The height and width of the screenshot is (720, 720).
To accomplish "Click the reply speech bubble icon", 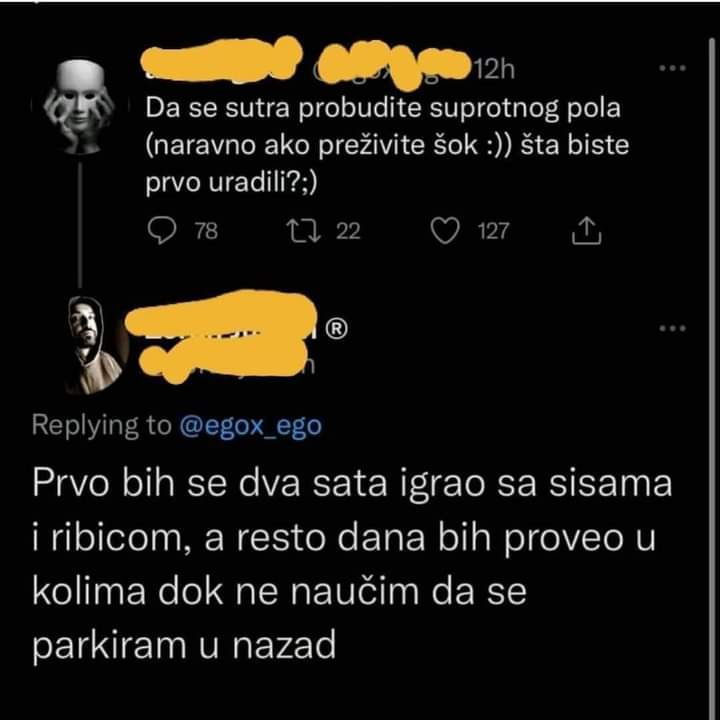I will 162,231.
